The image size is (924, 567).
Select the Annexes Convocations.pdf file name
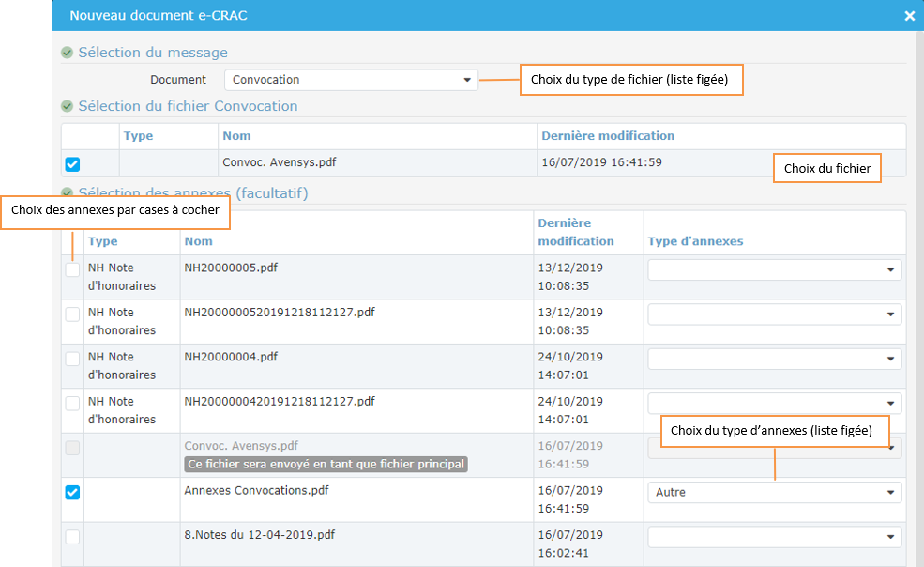[256, 490]
